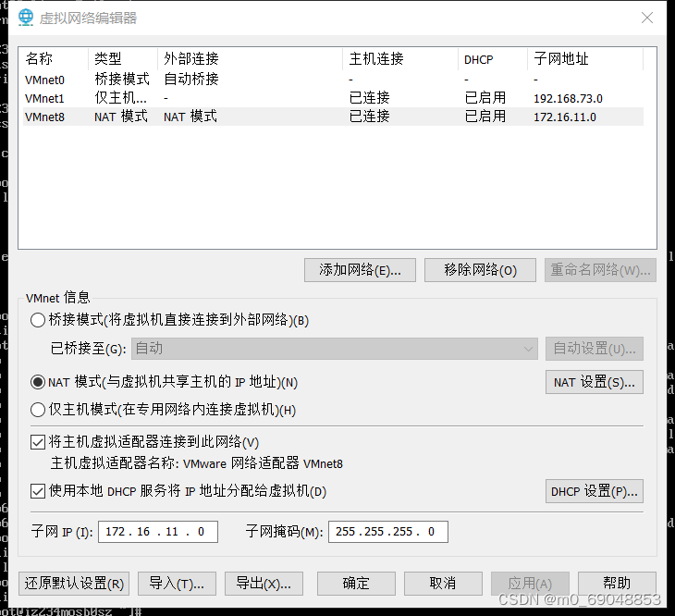Click the 子网掩码 input field
The image size is (675, 616).
(x=388, y=532)
